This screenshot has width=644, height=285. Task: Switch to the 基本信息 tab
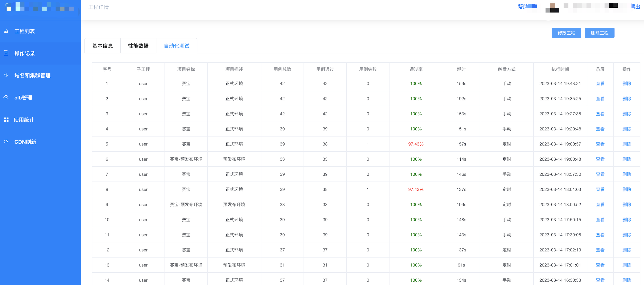click(x=102, y=46)
